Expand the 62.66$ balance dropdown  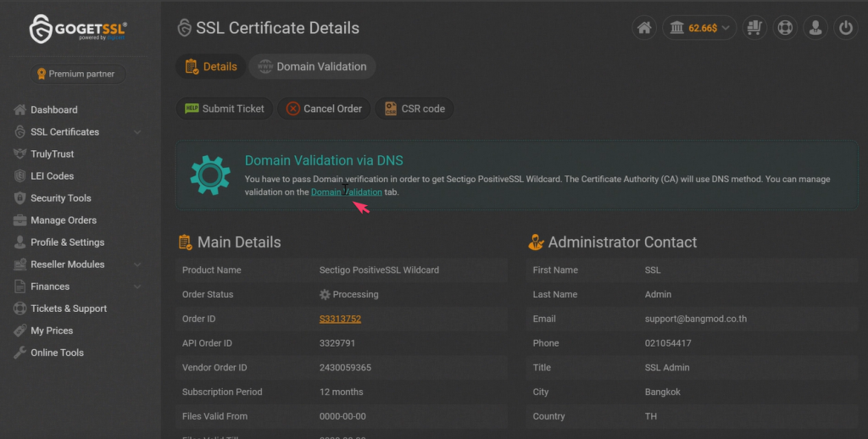699,28
